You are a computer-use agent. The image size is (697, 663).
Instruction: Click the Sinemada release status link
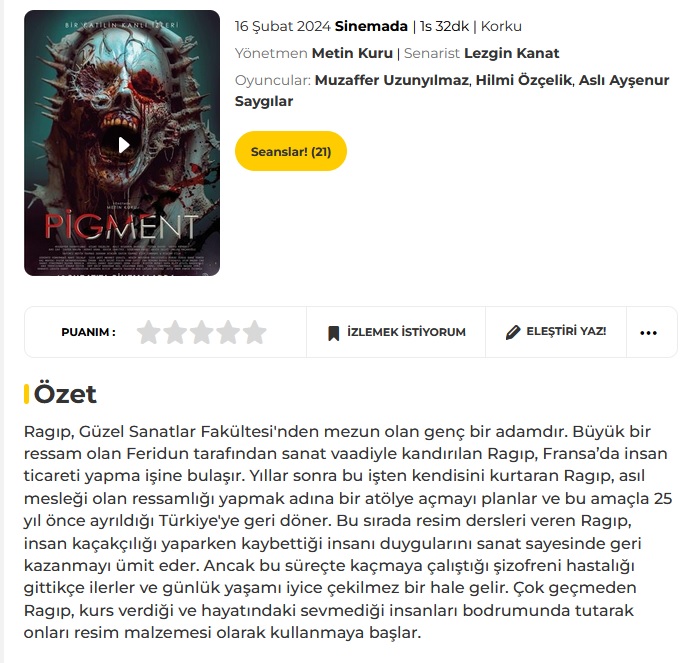(371, 26)
